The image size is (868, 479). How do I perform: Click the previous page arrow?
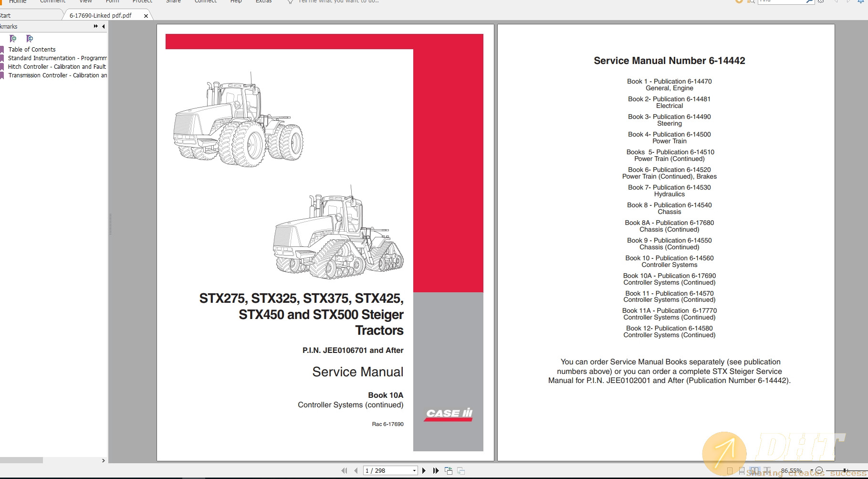(356, 470)
